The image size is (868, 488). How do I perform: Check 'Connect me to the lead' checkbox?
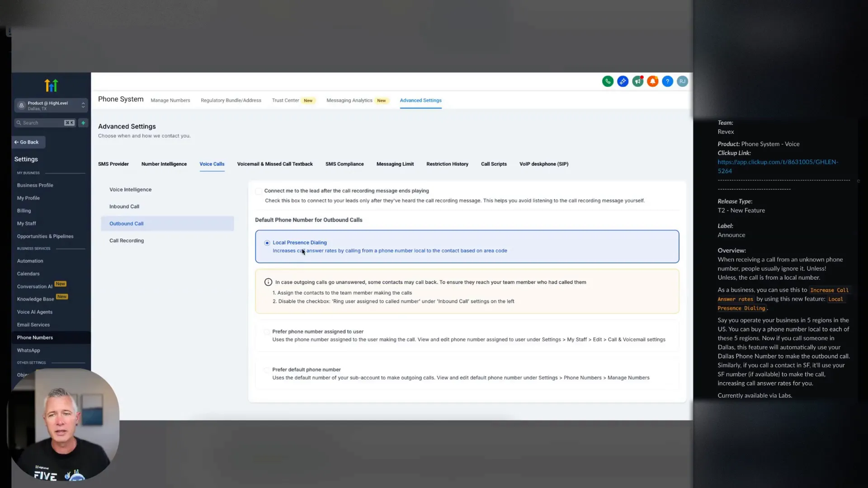pyautogui.click(x=259, y=191)
